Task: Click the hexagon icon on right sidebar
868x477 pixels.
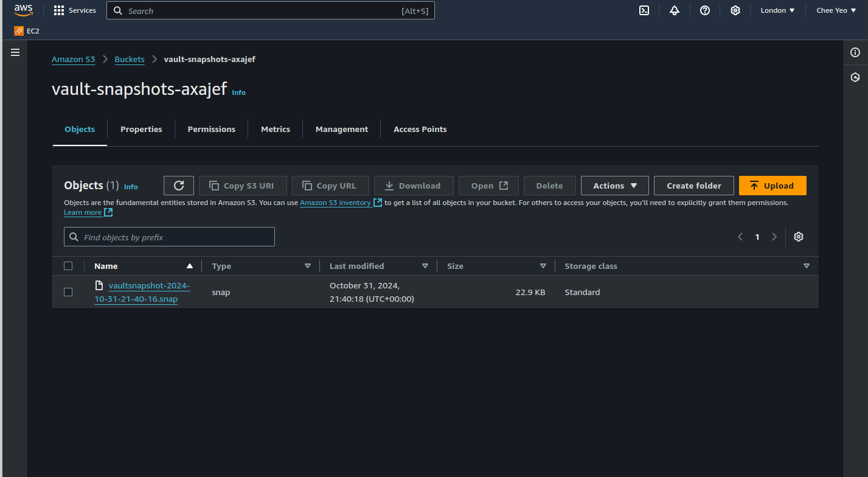Action: click(x=855, y=77)
